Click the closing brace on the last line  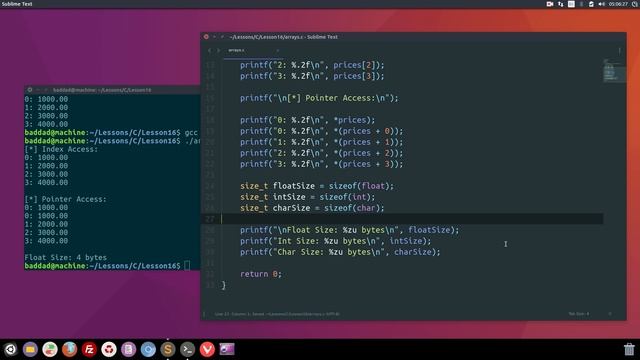[223, 285]
